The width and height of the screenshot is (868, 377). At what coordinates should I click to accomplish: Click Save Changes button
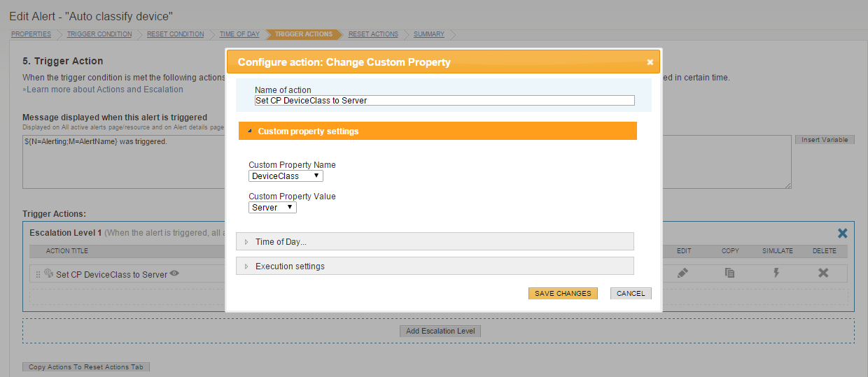pyautogui.click(x=563, y=294)
